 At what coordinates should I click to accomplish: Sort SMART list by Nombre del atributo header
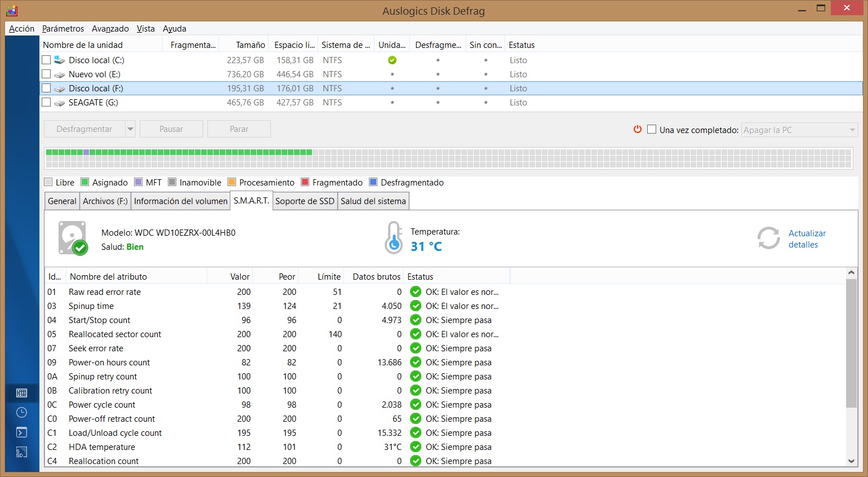[136, 277]
